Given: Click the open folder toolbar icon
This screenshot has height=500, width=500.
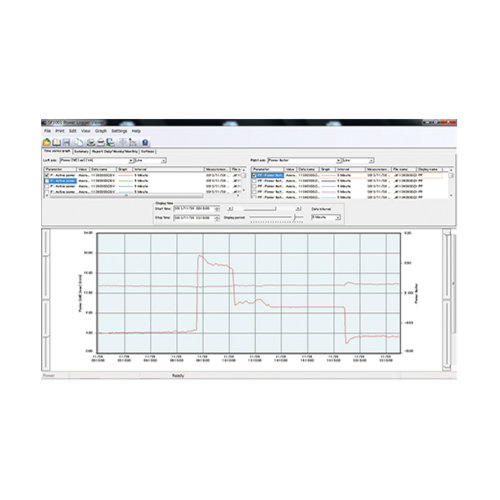Looking at the screenshot, I should (47, 142).
